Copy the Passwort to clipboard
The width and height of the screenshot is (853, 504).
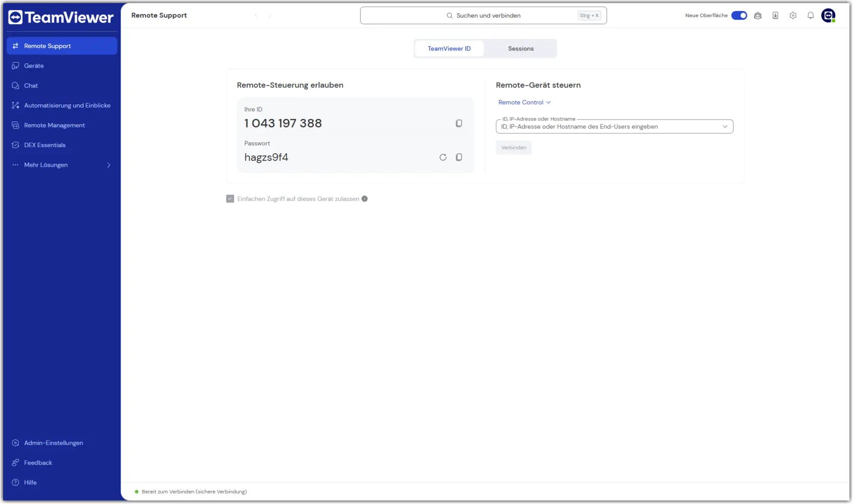(x=459, y=157)
